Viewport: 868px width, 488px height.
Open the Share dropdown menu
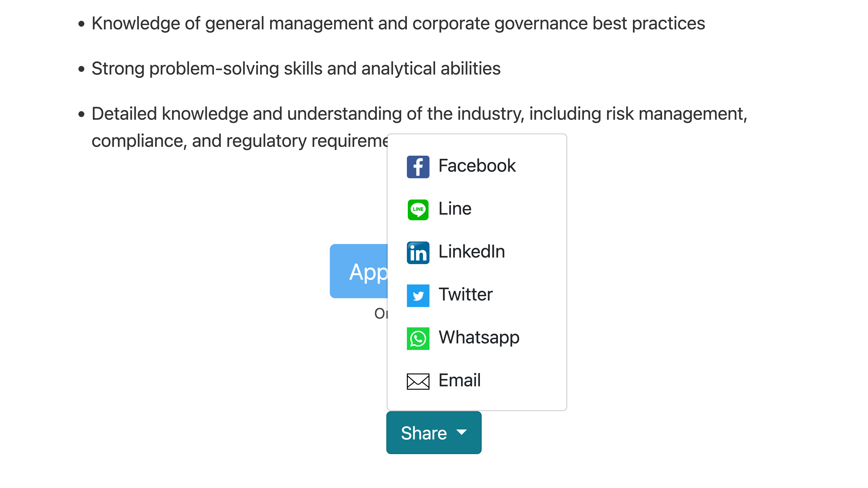(434, 432)
